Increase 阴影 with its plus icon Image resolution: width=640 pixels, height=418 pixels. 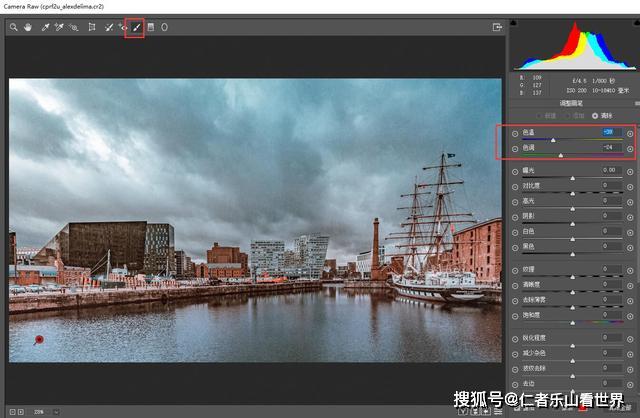630,218
